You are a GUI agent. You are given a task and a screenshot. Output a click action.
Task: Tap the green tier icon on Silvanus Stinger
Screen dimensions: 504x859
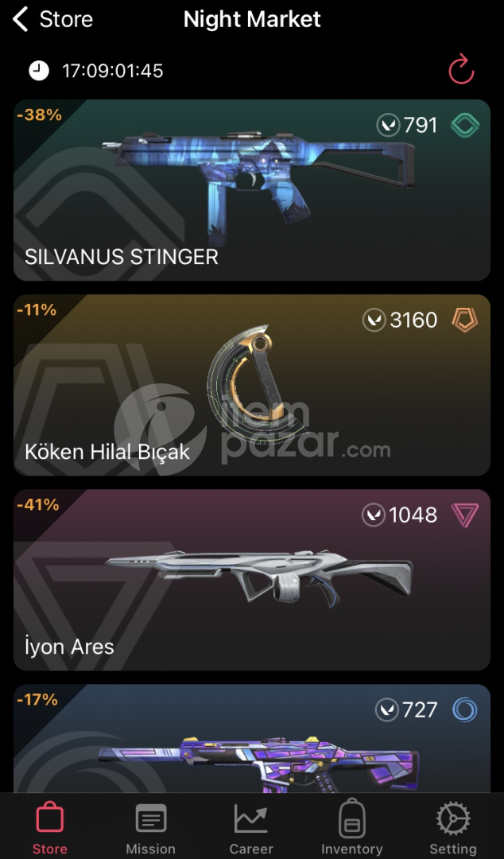point(464,126)
